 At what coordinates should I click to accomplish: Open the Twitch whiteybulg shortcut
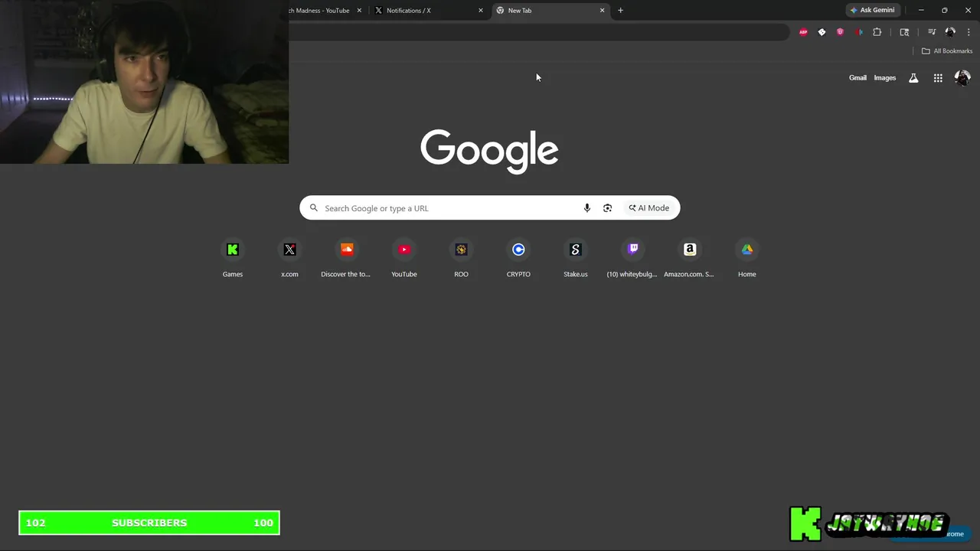[x=632, y=258]
